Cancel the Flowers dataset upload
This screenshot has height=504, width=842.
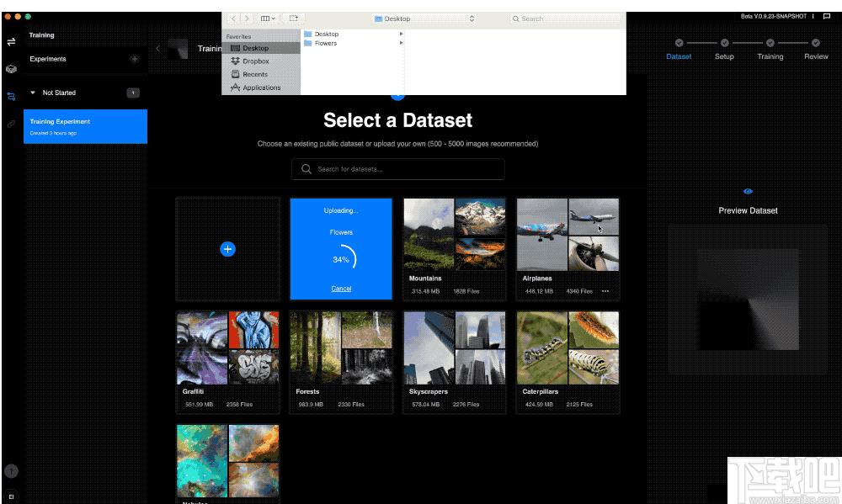click(341, 289)
